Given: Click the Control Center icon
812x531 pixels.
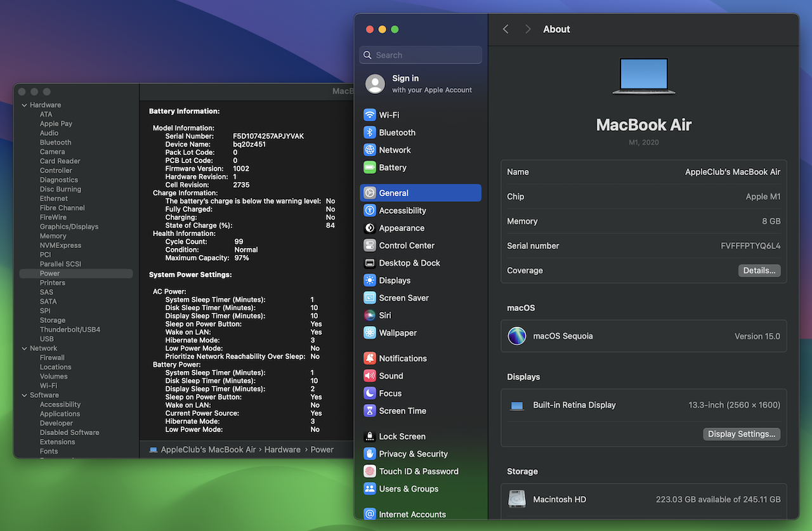Looking at the screenshot, I should pyautogui.click(x=370, y=246).
